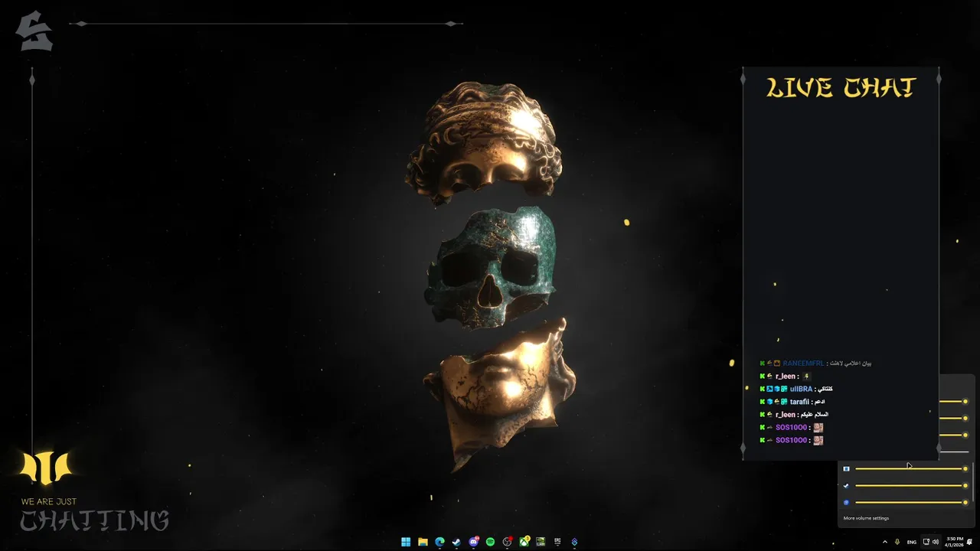980x551 pixels.
Task: Launch Microsoft Edge from the taskbar
Action: (x=439, y=542)
